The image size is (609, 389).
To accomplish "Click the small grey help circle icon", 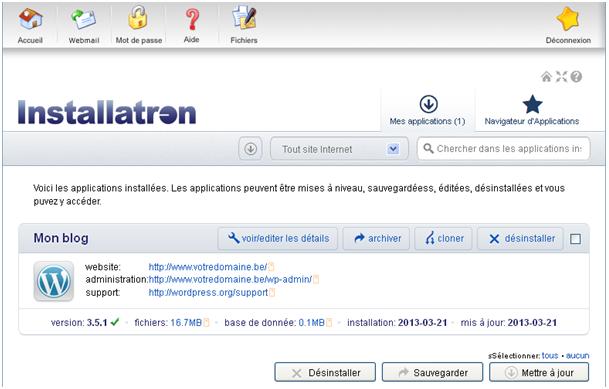I will (576, 76).
